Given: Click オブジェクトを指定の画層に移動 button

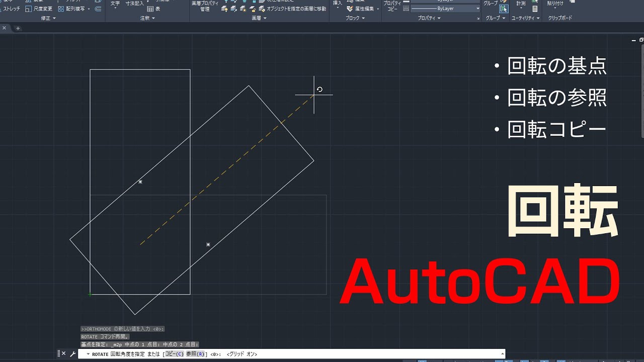Looking at the screenshot, I should (292, 9).
